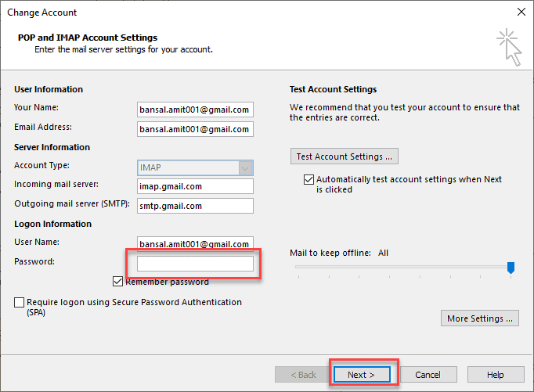This screenshot has height=392, width=534.
Task: Focus the User Name input field
Action: (195, 244)
